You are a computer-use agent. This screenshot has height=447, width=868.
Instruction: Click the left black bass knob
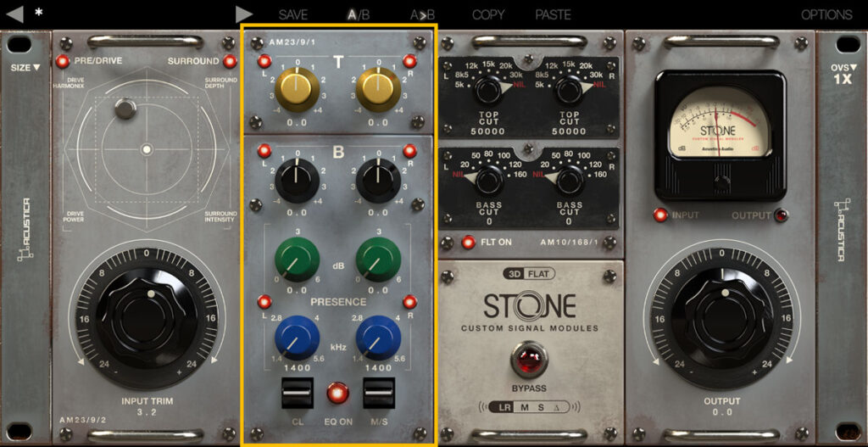[298, 181]
